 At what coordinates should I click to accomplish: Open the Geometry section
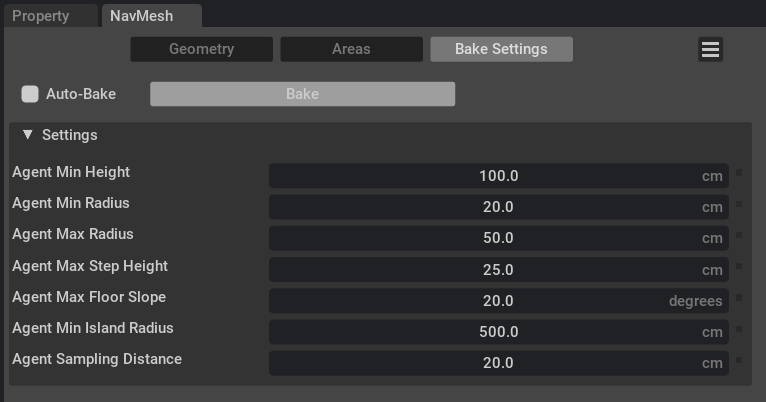click(x=201, y=49)
